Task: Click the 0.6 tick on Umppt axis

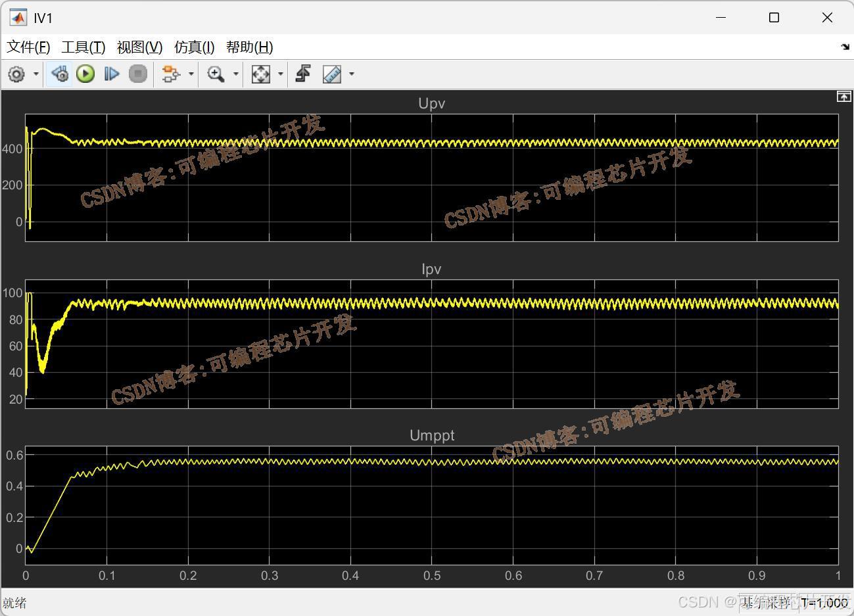Action: click(15, 455)
